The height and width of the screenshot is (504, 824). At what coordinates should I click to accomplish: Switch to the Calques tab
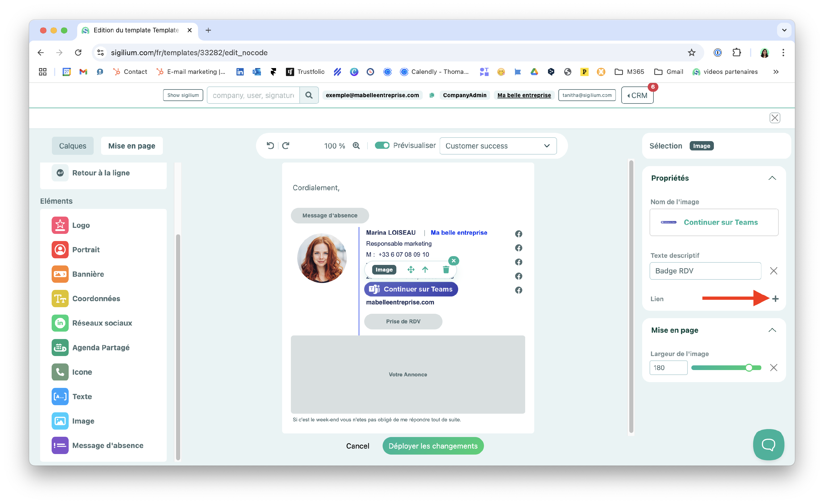pyautogui.click(x=73, y=146)
